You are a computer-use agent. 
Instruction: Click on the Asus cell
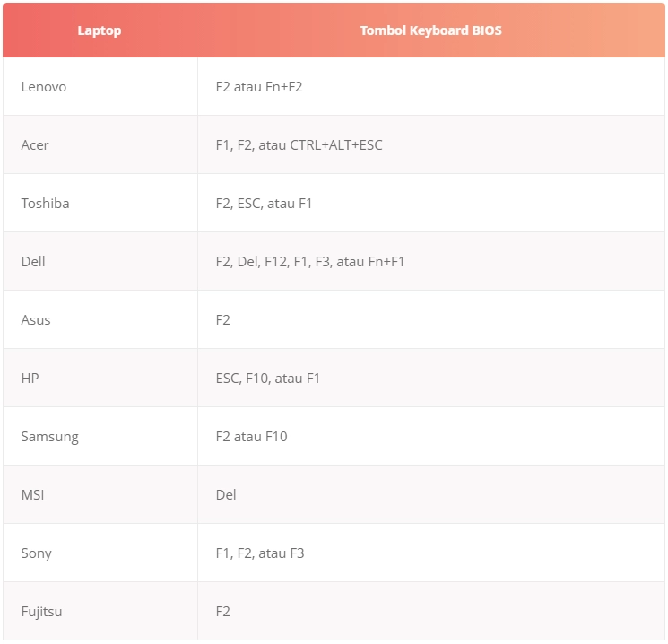click(x=36, y=320)
